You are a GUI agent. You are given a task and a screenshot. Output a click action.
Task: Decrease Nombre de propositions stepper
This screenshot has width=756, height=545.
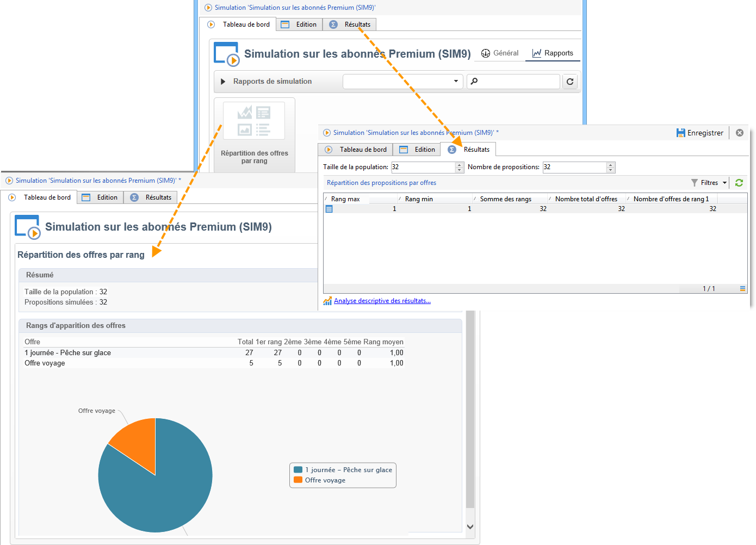[611, 170]
